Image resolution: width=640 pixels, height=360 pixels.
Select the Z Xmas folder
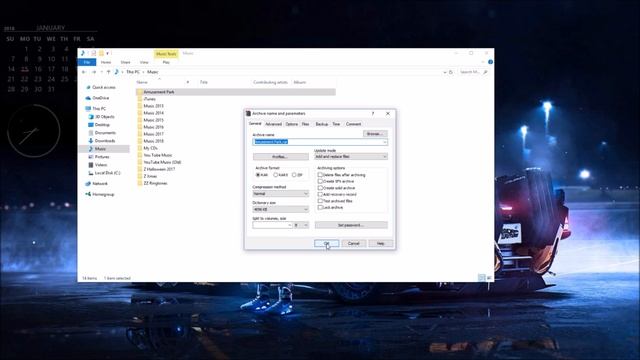click(150, 176)
